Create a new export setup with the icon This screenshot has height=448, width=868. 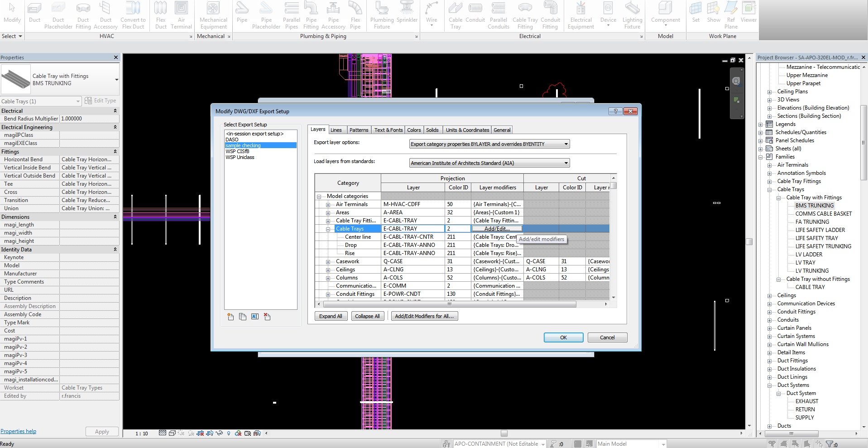[x=230, y=317]
